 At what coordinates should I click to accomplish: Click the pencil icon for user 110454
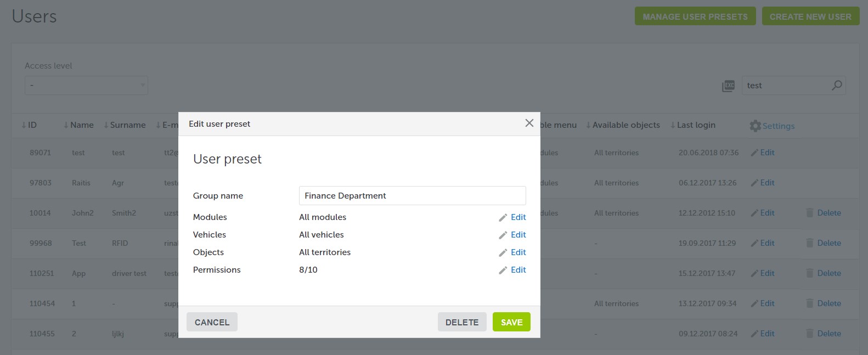click(754, 304)
